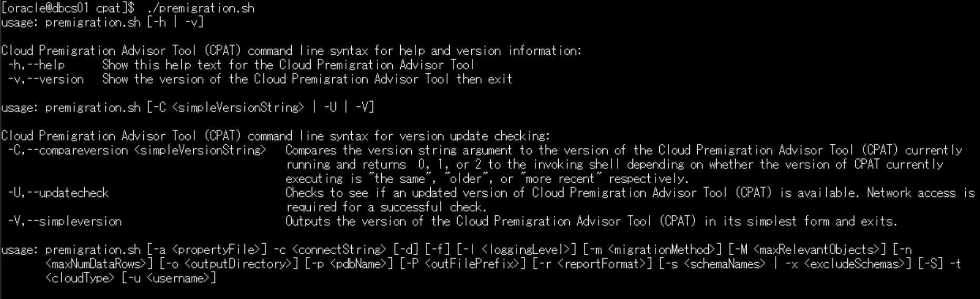980x299 pixels.
Task: Click the ./premigration.sh command on the prompt line
Action: (x=201, y=8)
